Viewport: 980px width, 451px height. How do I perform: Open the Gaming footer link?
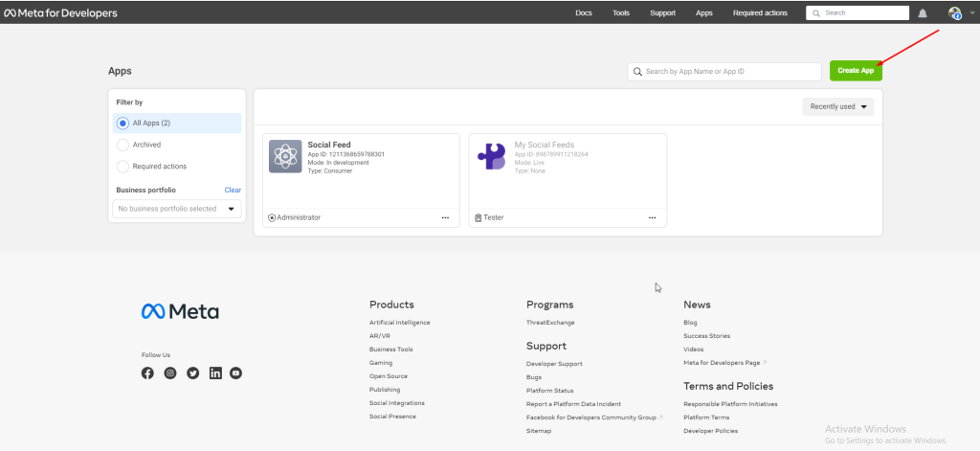[x=381, y=363]
